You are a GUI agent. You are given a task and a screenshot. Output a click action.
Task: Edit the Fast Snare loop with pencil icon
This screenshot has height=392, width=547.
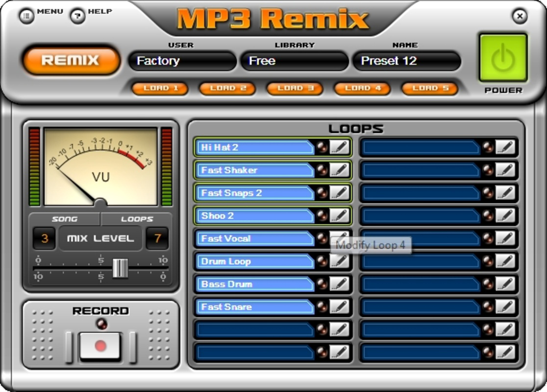click(340, 307)
